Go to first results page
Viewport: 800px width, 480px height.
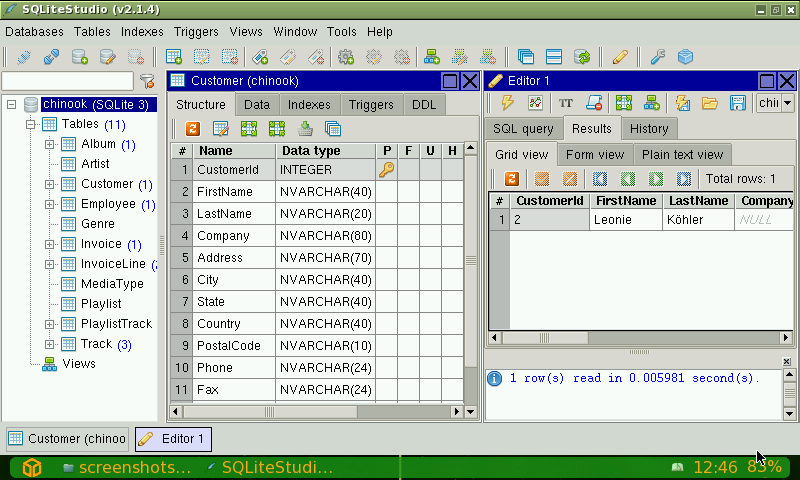click(599, 179)
